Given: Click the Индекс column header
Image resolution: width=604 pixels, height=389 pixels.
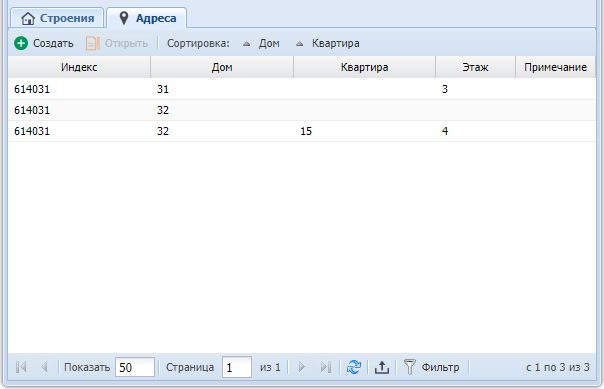Looking at the screenshot, I should [x=79, y=67].
